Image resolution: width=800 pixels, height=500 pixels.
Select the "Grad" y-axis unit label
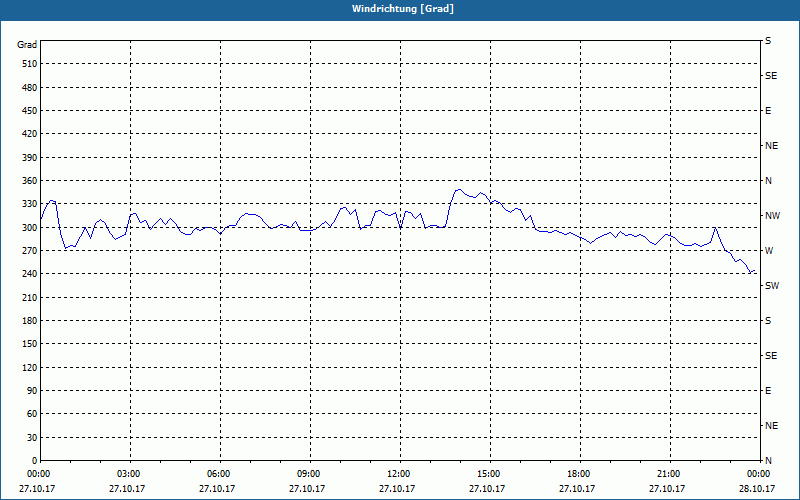(x=27, y=45)
